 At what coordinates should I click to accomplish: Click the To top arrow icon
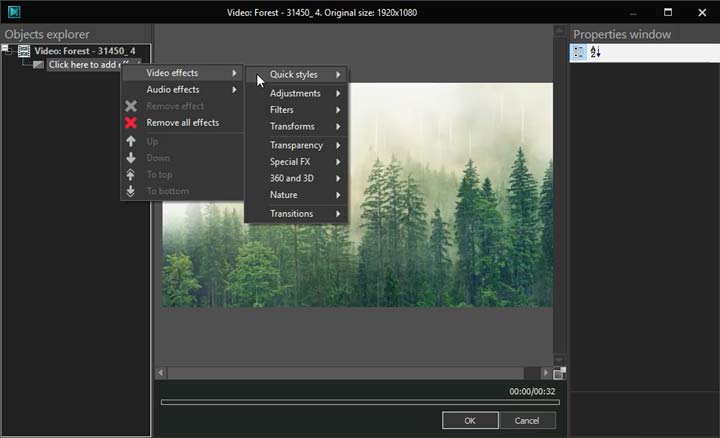(130, 174)
